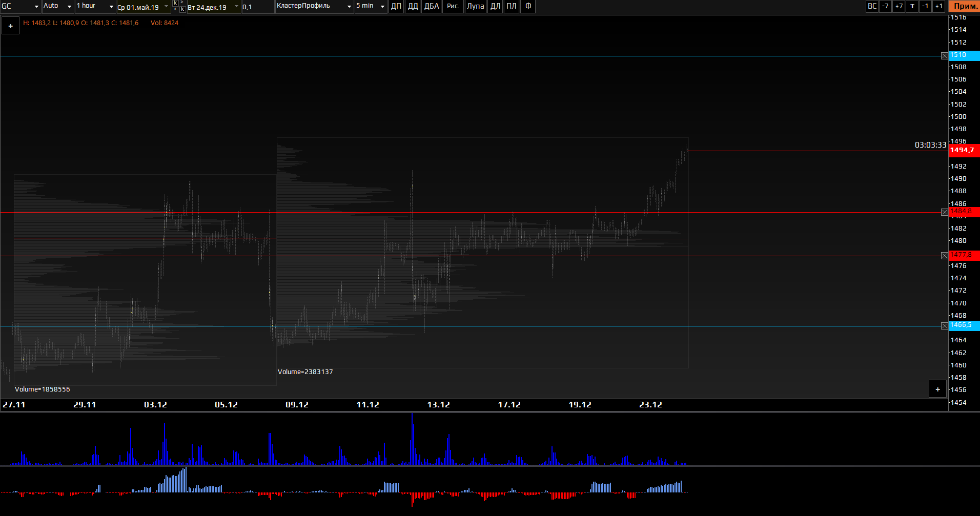Open the Рис. drawing tools

453,6
